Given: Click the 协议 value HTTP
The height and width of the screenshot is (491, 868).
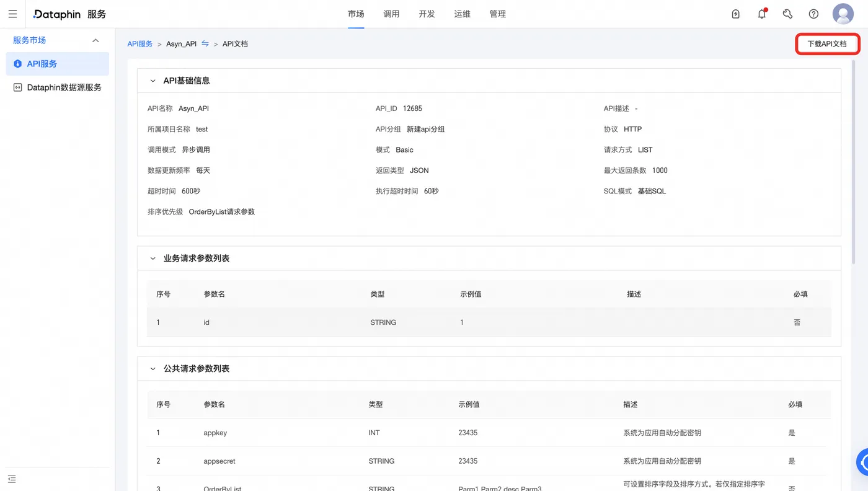Looking at the screenshot, I should click(633, 129).
